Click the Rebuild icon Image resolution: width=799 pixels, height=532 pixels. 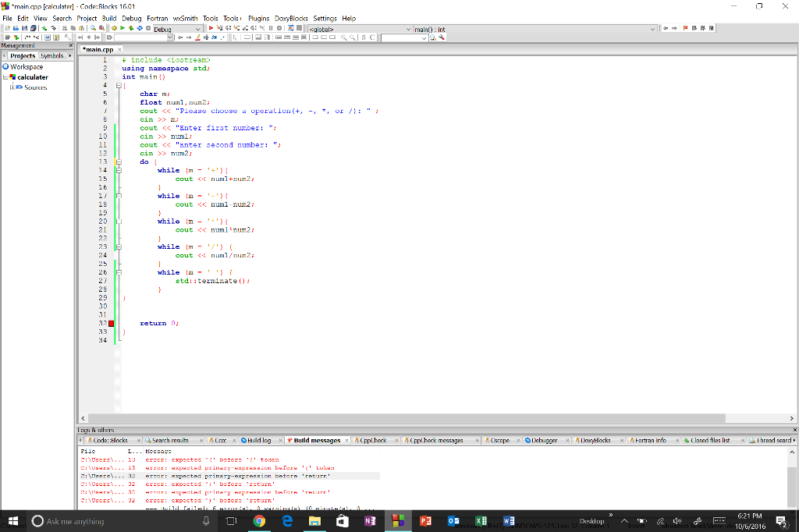point(140,29)
